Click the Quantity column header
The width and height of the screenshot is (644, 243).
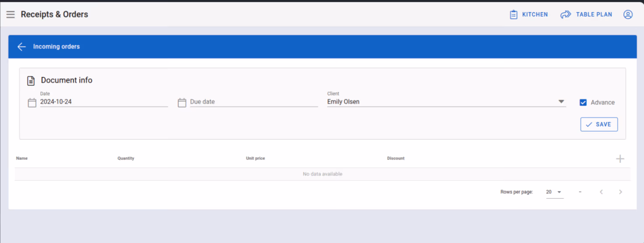(x=126, y=158)
